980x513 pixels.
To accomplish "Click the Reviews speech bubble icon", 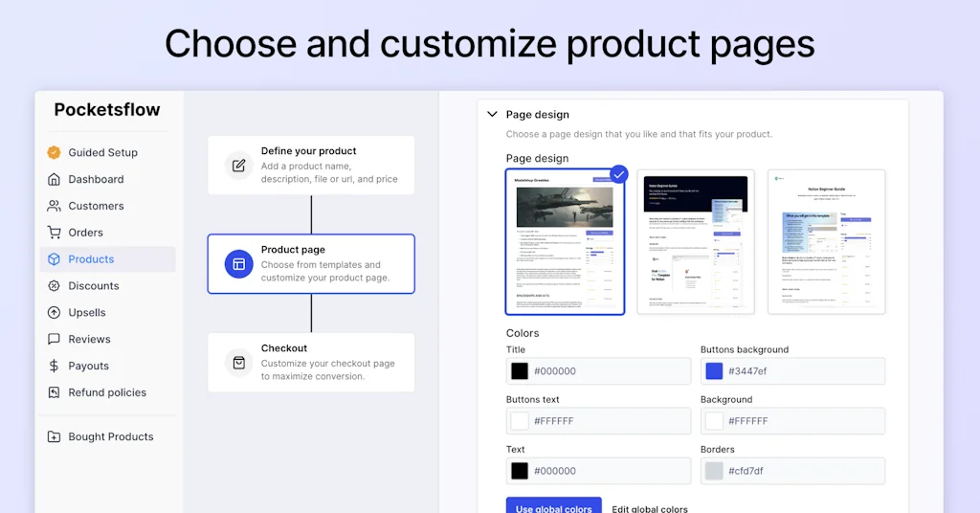I will point(54,340).
